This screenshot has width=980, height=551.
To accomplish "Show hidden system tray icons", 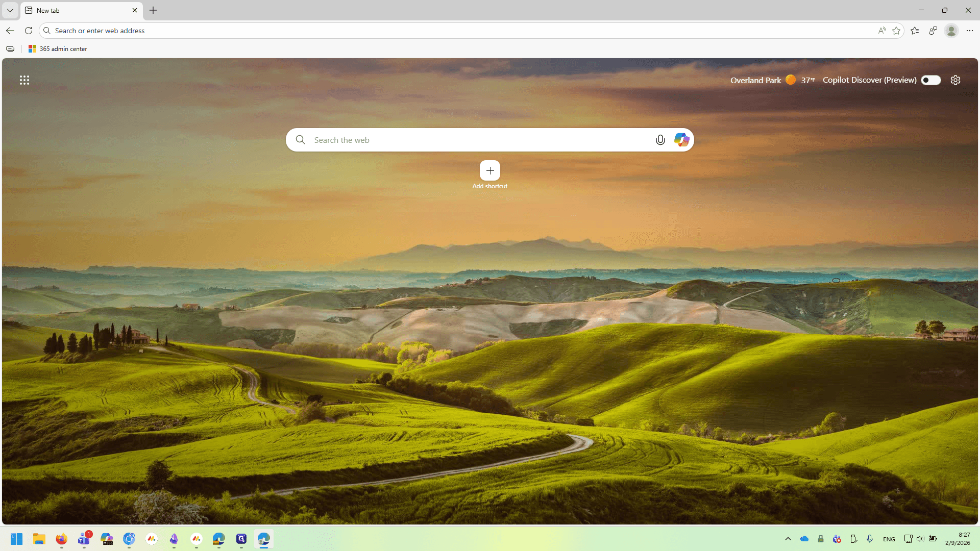I will click(788, 539).
